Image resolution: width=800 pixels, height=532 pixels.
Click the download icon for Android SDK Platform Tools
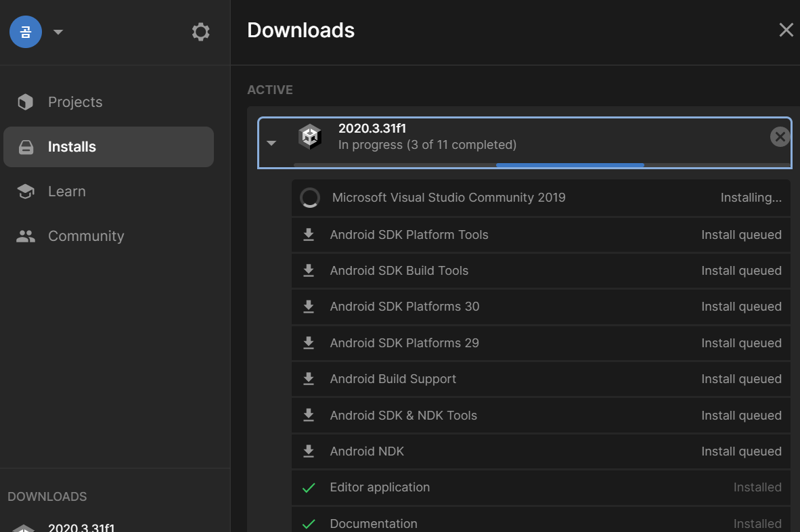coord(309,234)
